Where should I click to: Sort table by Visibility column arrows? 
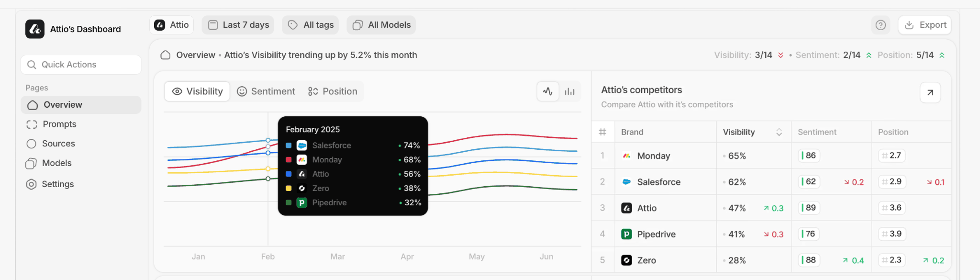(779, 132)
